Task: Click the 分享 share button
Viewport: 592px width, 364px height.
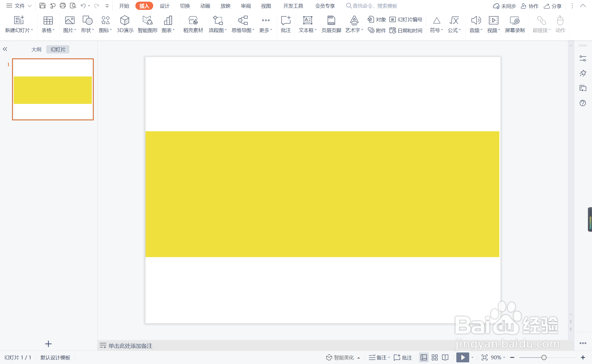Action: [553, 6]
